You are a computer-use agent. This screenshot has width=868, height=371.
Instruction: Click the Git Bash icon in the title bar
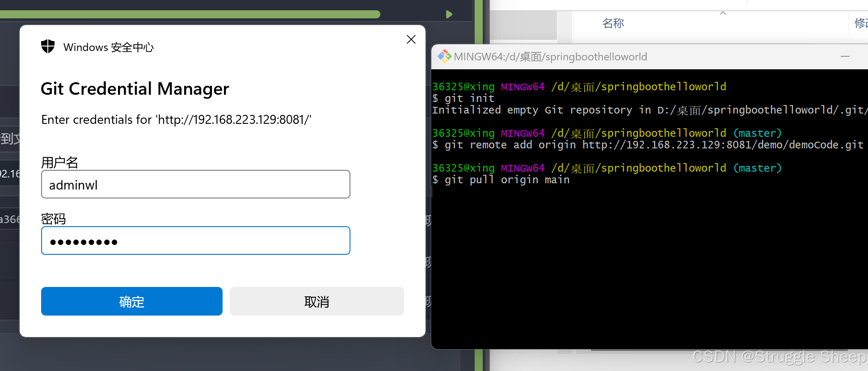[444, 56]
